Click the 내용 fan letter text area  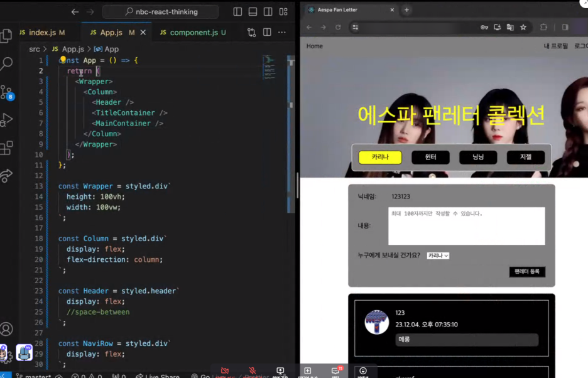[467, 226]
